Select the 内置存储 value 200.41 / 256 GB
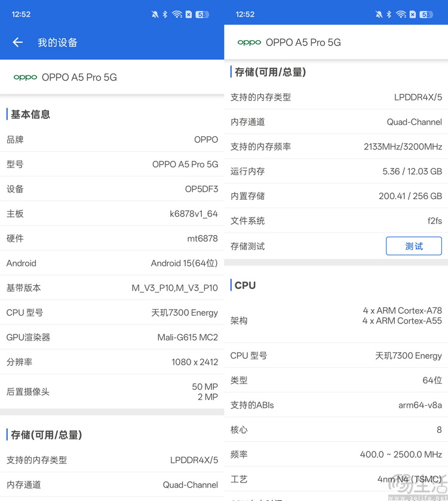 tap(410, 196)
